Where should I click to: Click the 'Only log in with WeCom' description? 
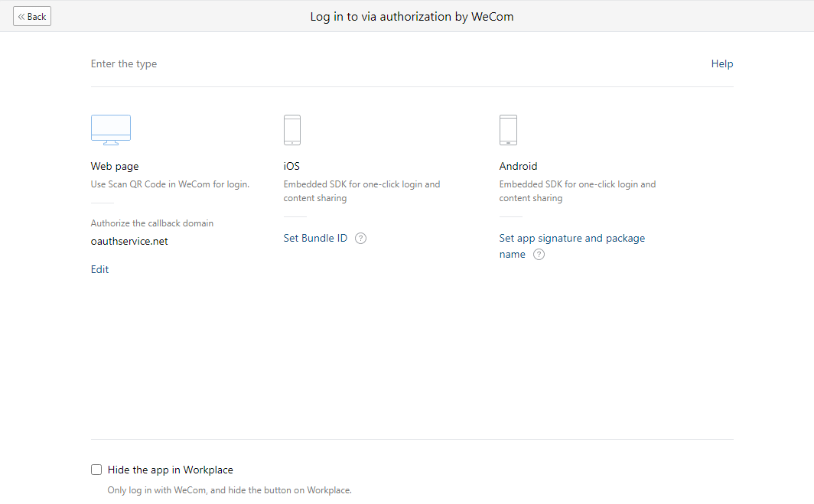pos(229,490)
